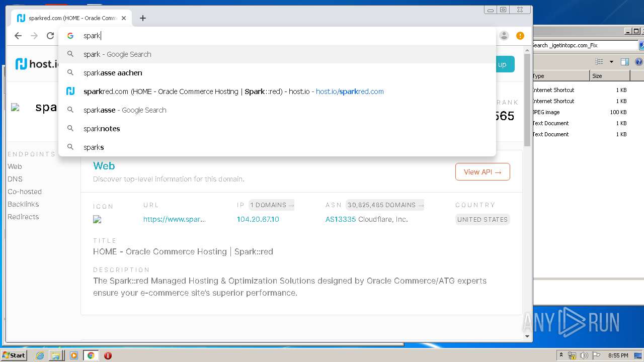The image size is (644, 362).
Task: Sort by the Size column header
Action: (x=609, y=76)
